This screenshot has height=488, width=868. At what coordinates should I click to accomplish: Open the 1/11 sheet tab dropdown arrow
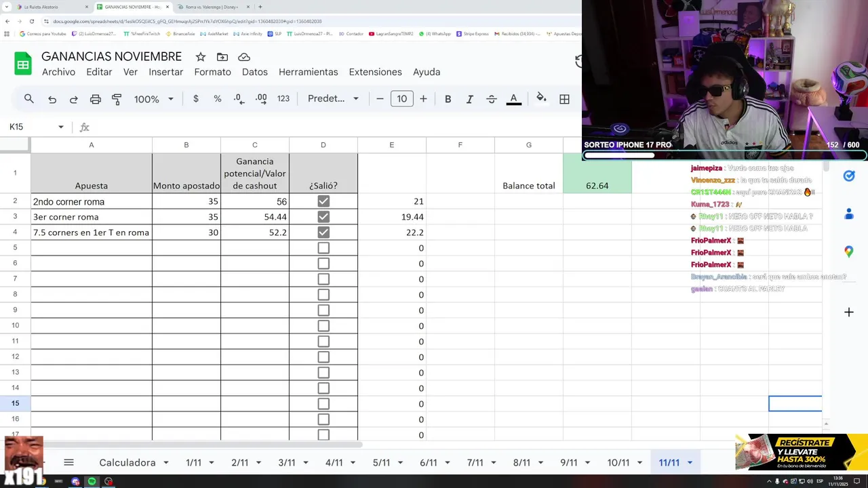[x=211, y=463]
